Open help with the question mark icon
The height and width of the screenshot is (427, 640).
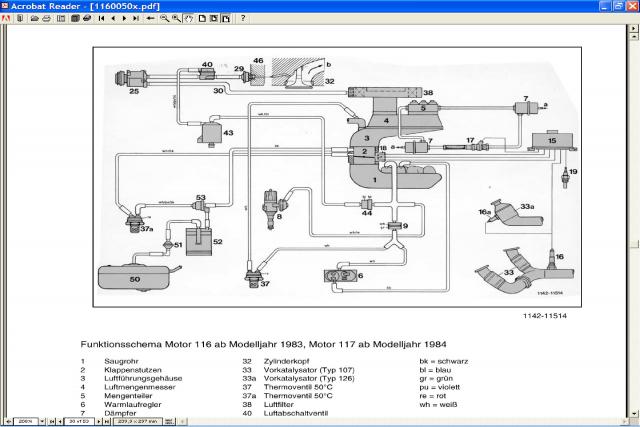pos(243,18)
